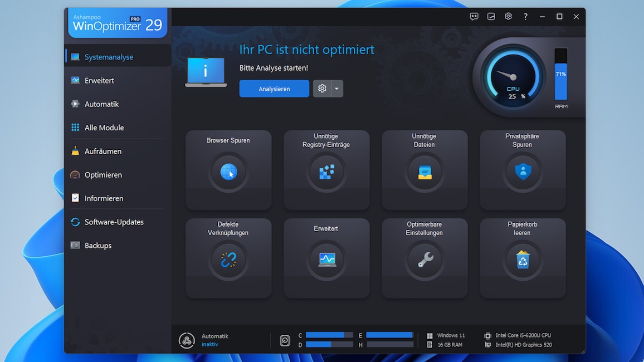
Task: Click the drive E usage bar
Action: tap(390, 335)
